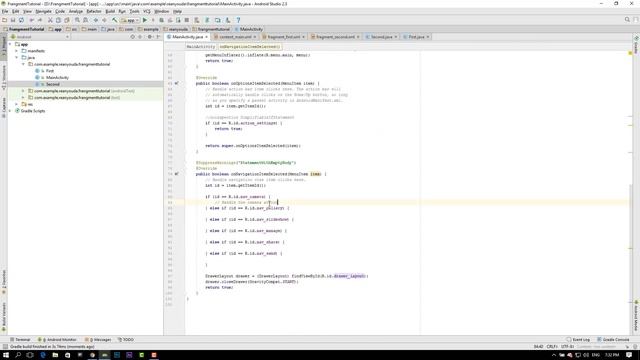Click the override gutter icon beside onNavigationItemSelected
This screenshot has height=360, width=640.
pos(176,174)
